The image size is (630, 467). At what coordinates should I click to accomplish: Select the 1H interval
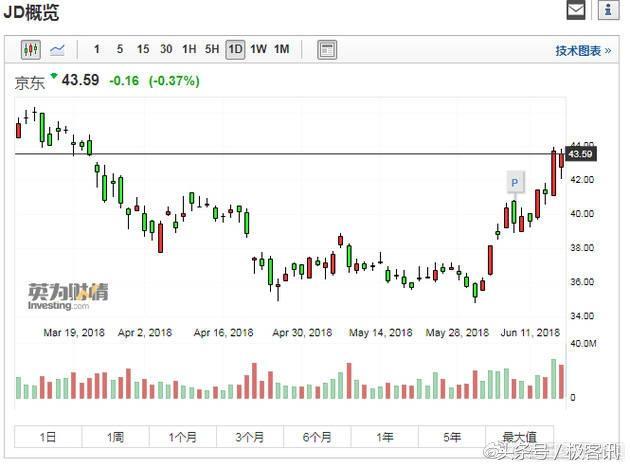[189, 49]
